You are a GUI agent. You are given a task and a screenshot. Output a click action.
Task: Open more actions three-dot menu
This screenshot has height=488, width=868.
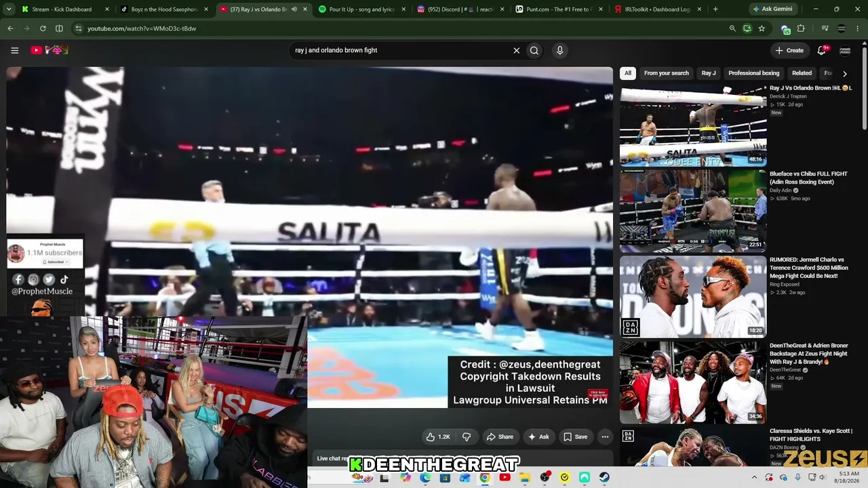pos(605,437)
